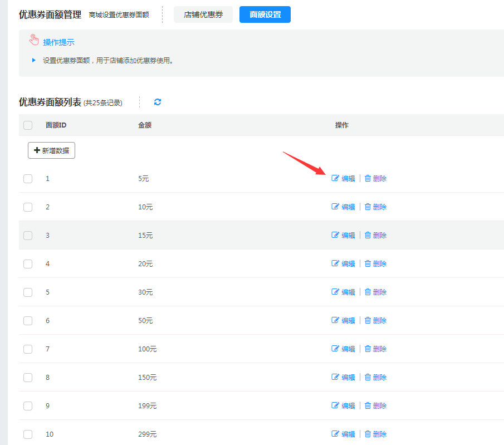Click the 操作提示 heading text
The image size is (504, 445).
coord(58,42)
